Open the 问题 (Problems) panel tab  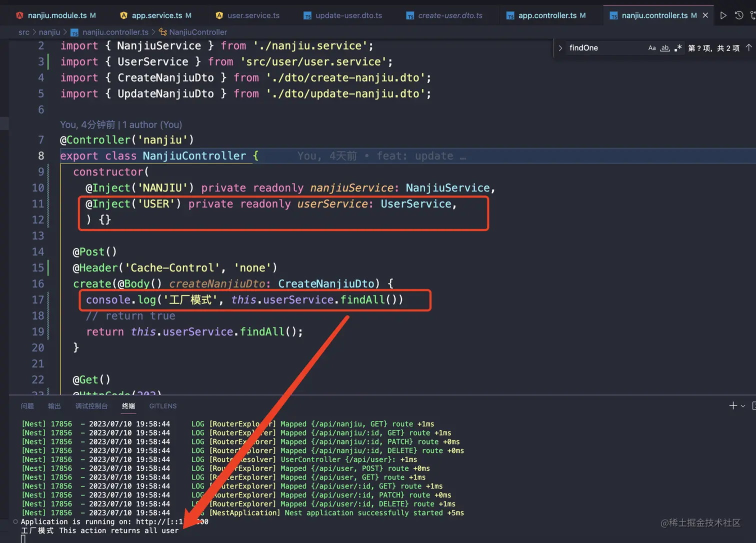[27, 406]
